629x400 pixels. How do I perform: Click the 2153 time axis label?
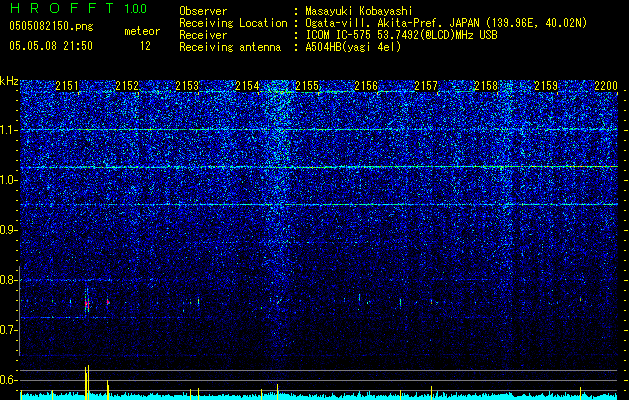187,85
